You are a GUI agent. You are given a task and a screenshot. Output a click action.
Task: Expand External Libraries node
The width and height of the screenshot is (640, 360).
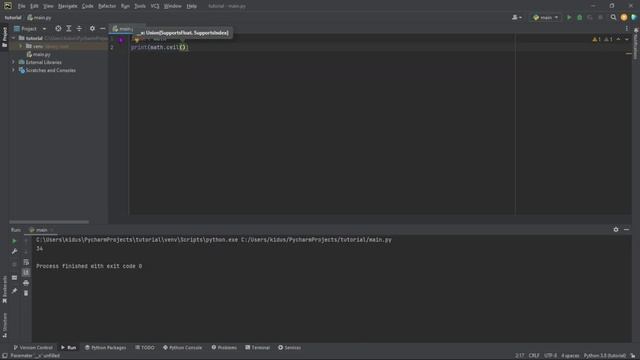click(14, 62)
